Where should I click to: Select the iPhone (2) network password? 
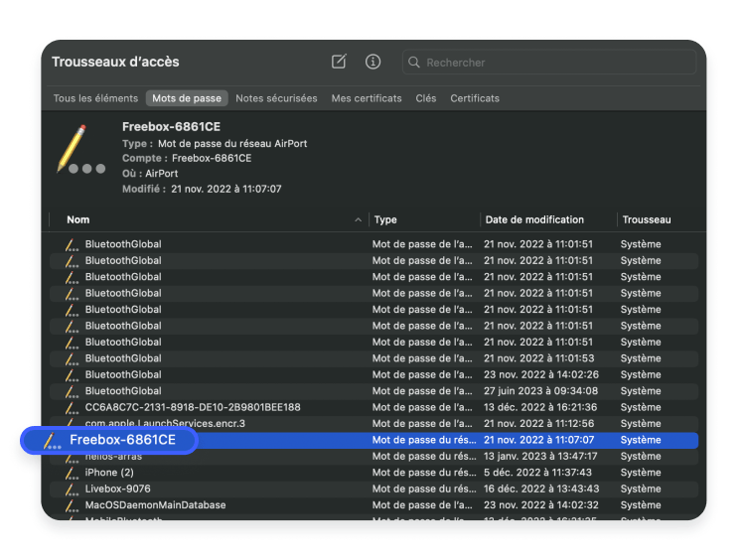373,473
